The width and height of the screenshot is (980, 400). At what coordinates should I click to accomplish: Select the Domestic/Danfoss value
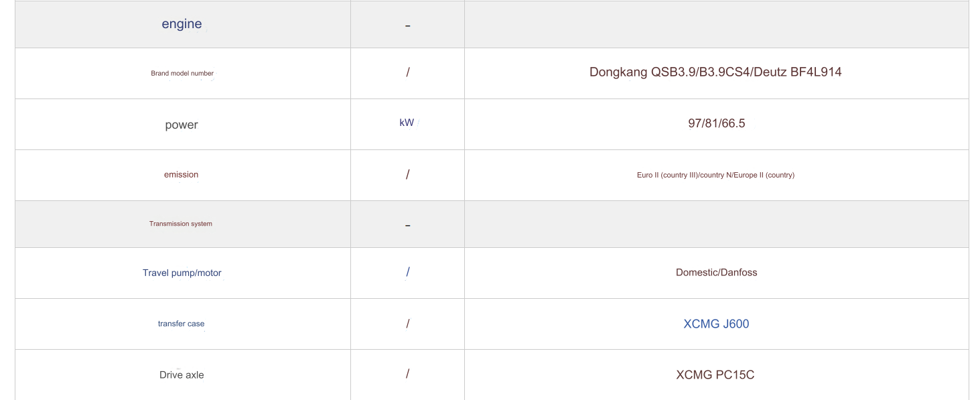click(x=716, y=272)
